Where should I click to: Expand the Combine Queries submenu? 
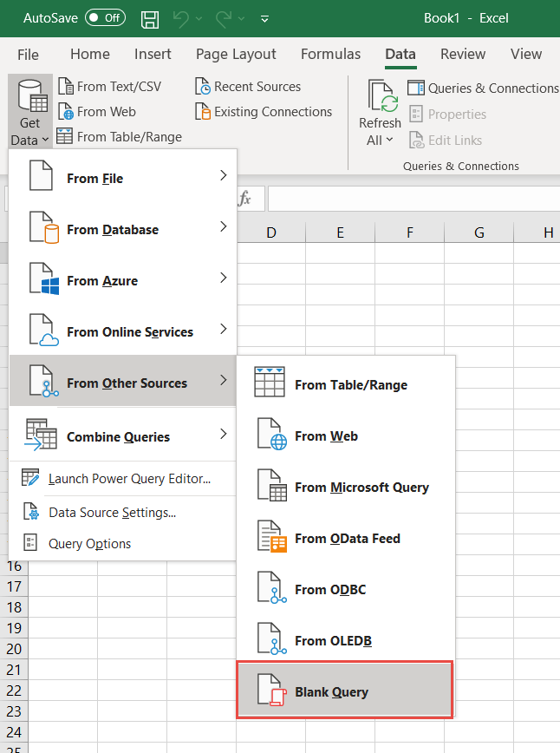click(122, 436)
